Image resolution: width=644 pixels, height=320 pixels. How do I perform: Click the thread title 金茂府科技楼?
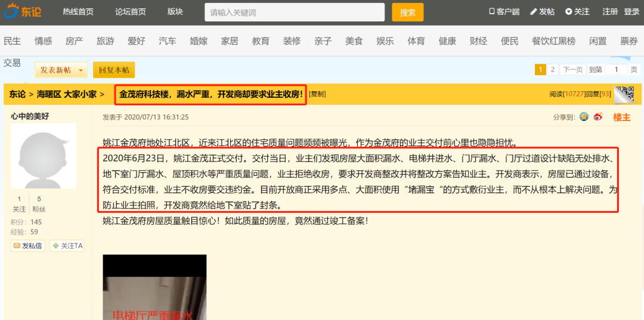[x=210, y=94]
